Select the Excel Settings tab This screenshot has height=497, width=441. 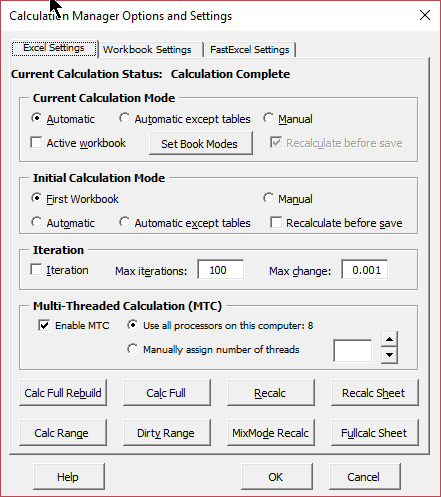[54, 48]
